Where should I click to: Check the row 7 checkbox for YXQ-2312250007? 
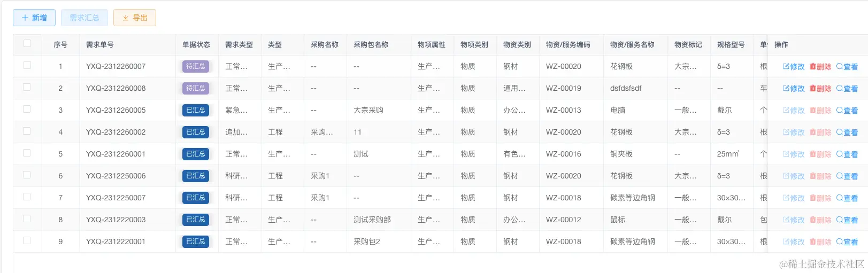(27, 197)
